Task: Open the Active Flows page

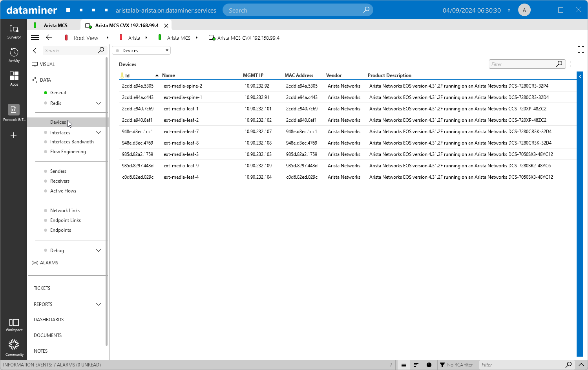Action: (x=63, y=191)
